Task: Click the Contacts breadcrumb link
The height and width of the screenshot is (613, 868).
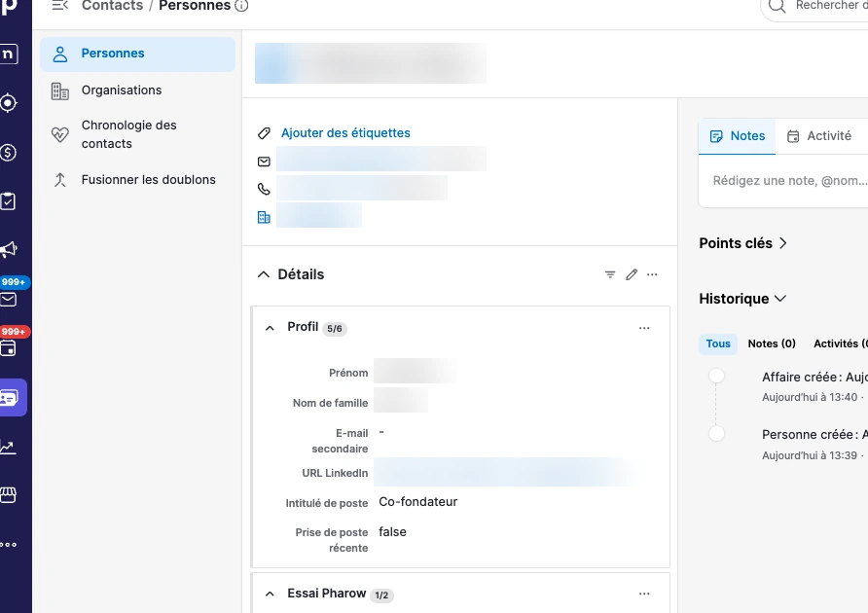Action: coord(112,6)
